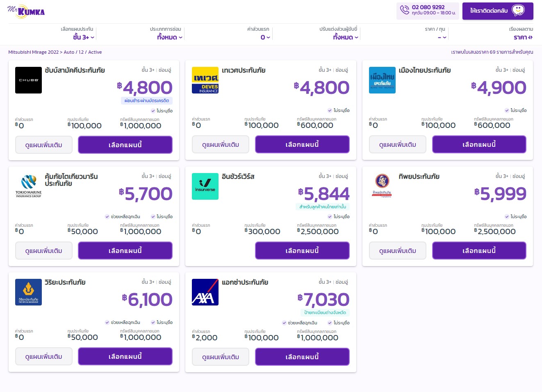Click the Viriyah insurance logo
Viewport: 542px width, 392px height.
click(28, 292)
